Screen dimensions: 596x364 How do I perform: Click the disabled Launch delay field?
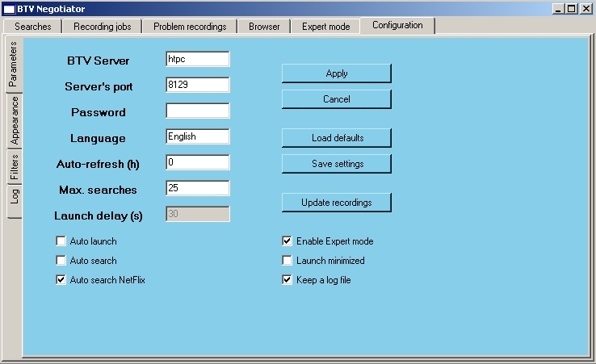198,214
